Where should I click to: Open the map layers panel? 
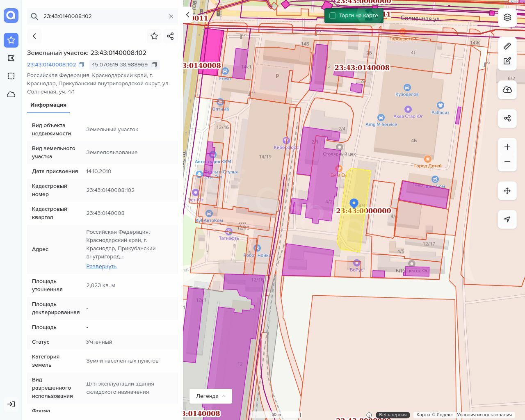(507, 17)
